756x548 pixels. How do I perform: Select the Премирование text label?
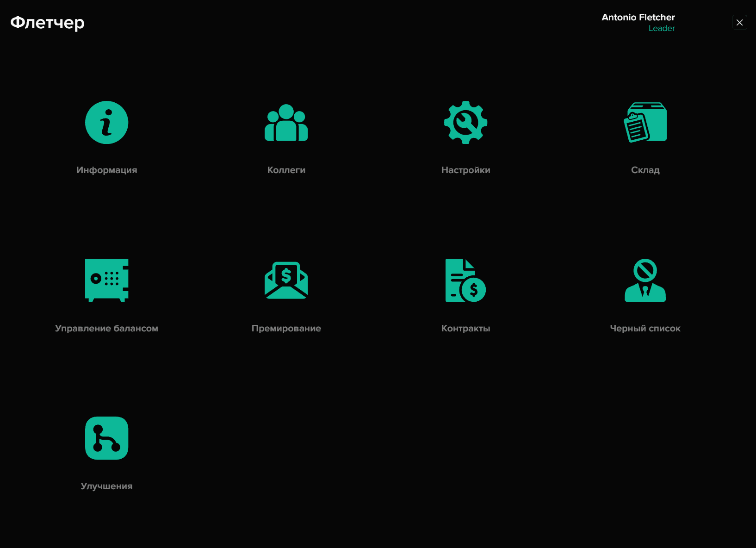[x=286, y=328]
